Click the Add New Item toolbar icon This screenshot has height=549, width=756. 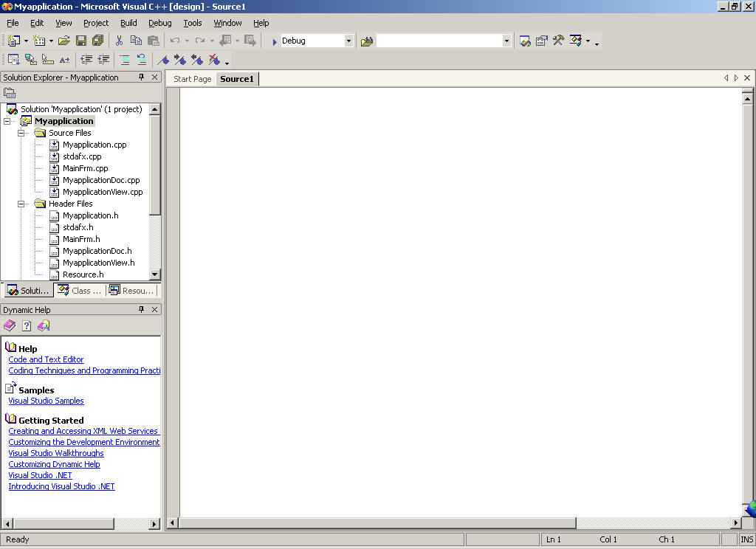click(x=39, y=41)
